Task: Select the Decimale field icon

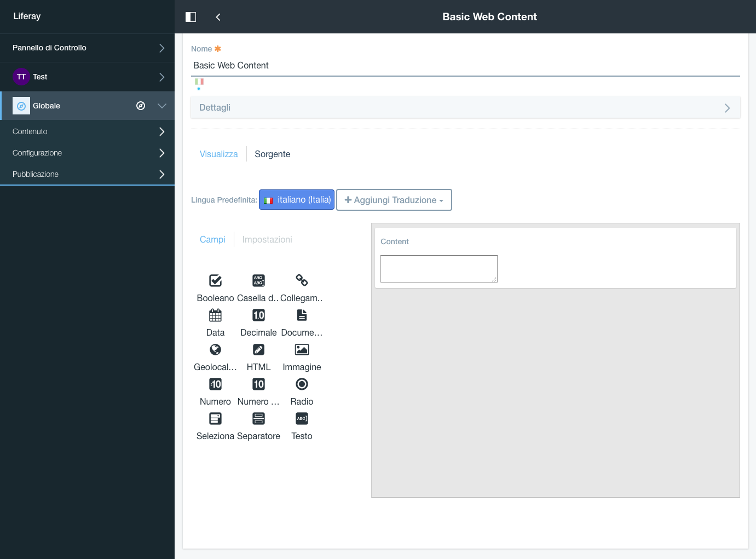Action: [258, 315]
